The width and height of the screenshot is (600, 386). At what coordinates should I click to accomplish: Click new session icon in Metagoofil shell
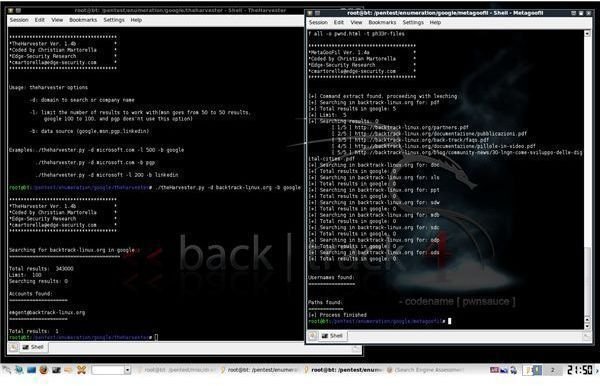click(x=313, y=336)
